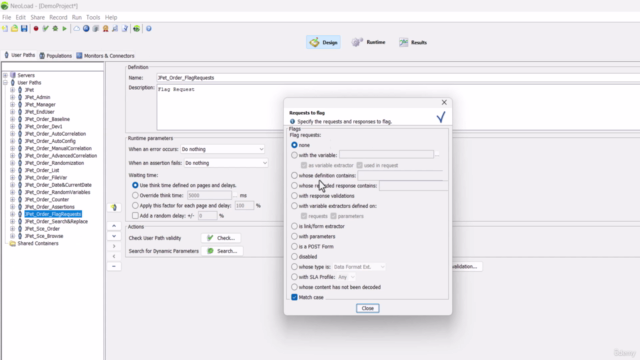640x360 pixels.
Task: Click the Close button in dialog
Action: pyautogui.click(x=367, y=308)
